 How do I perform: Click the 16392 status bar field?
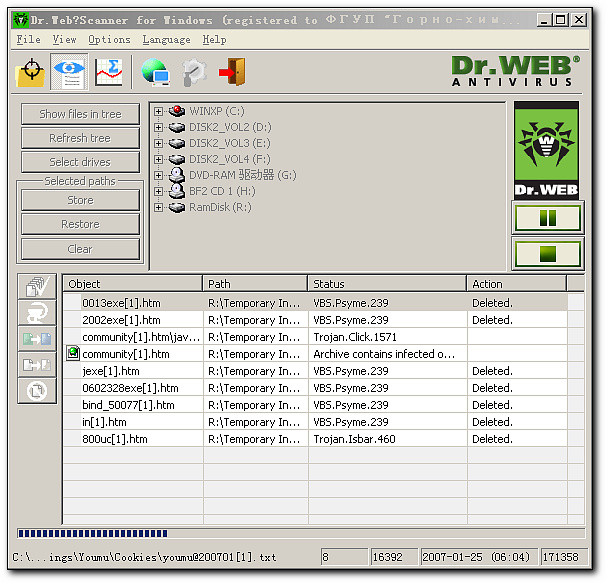tap(394, 557)
